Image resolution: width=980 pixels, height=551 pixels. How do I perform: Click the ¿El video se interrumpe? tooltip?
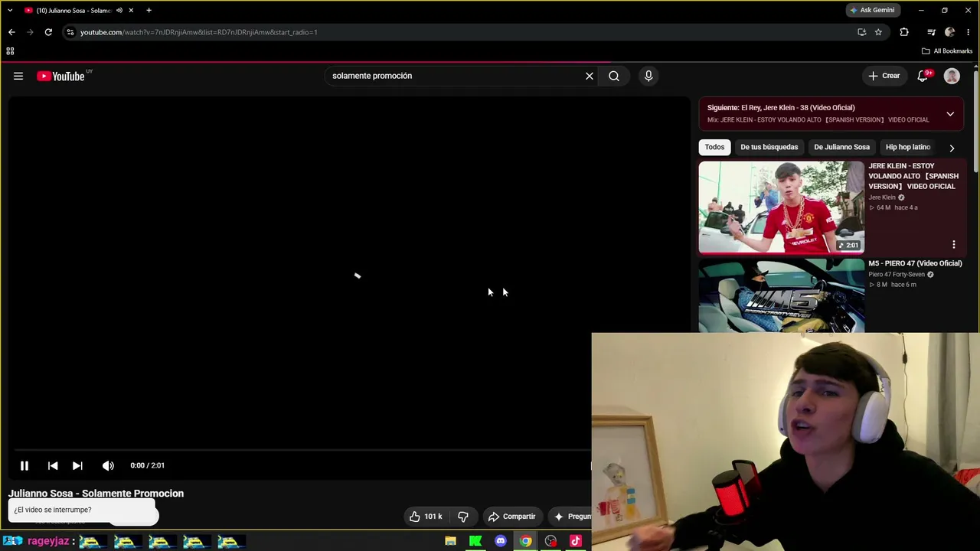point(83,510)
